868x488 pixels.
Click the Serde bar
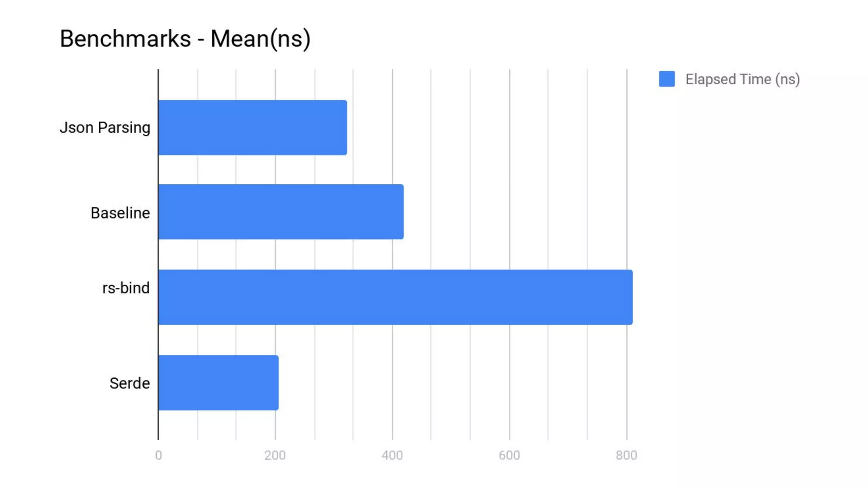[218, 383]
